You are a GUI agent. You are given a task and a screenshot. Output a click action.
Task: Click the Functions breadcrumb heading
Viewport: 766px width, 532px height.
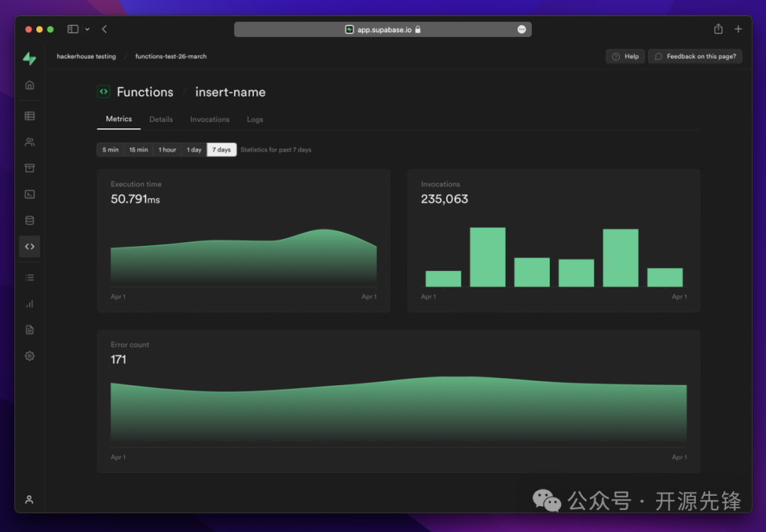(145, 92)
